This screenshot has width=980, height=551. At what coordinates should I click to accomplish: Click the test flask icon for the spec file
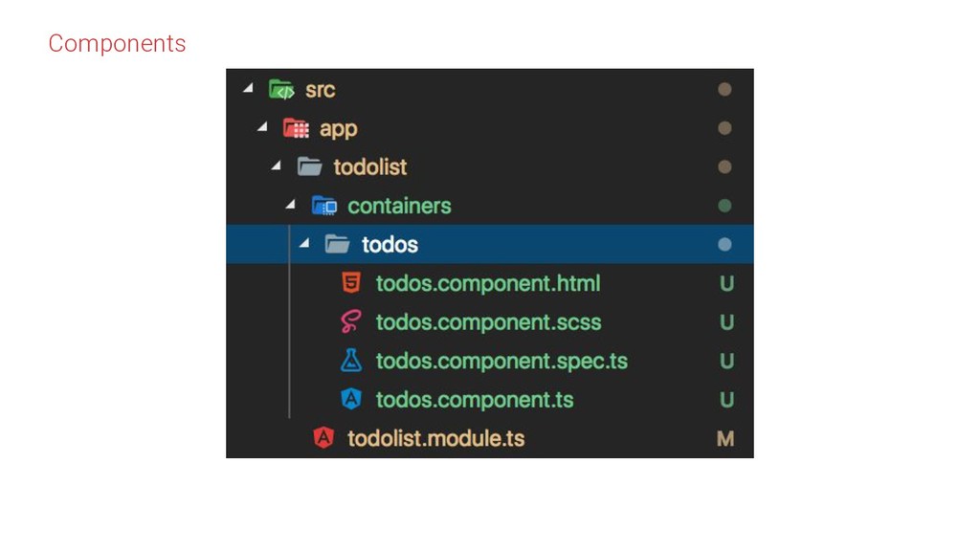(x=352, y=361)
